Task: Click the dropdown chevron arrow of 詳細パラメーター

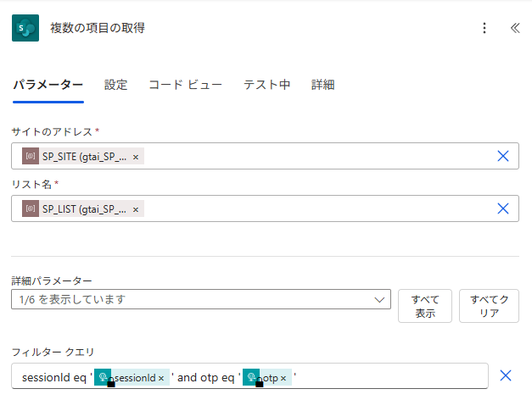Action: coord(379,300)
